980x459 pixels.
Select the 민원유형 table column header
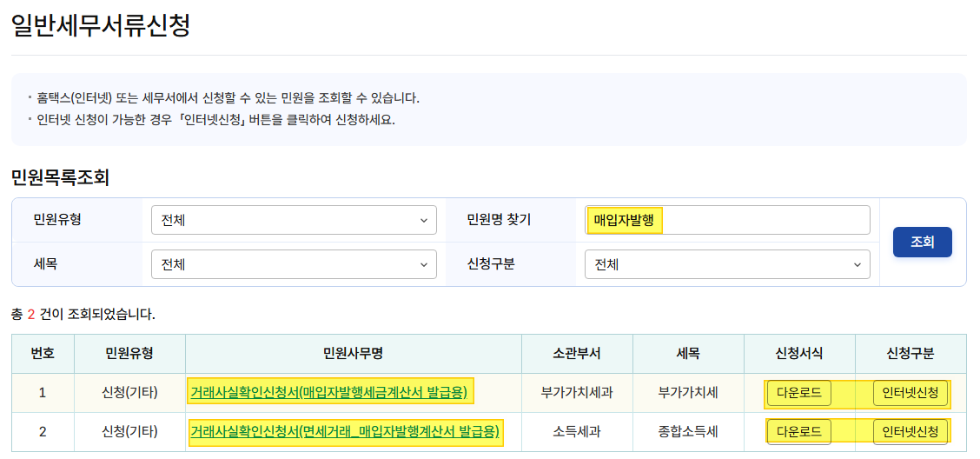[x=129, y=353]
